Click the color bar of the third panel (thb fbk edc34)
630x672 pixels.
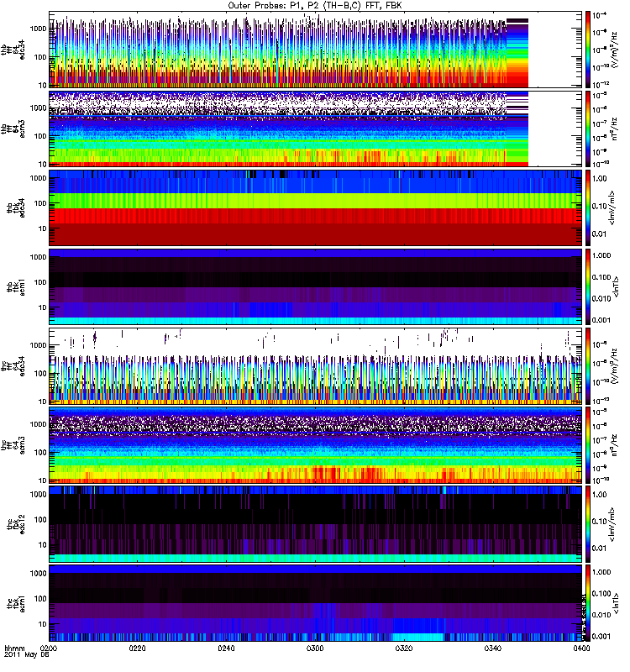591,207
